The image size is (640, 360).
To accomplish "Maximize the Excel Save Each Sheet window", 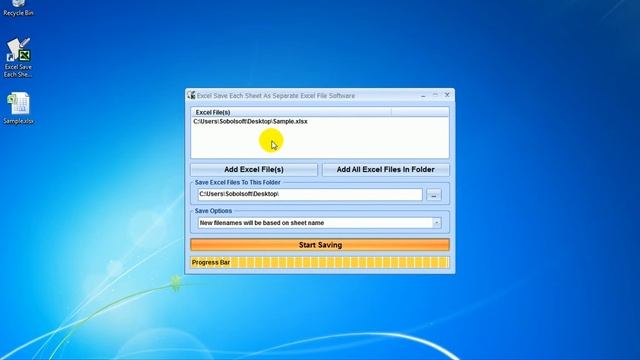I will [435, 95].
